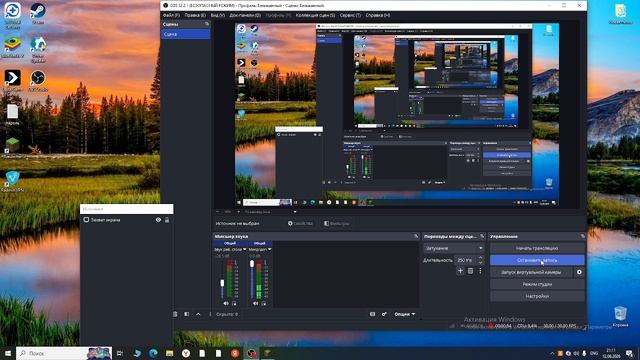Pop out the Управление dock via header icon
Viewport: 640px width, 360px height.
click(x=582, y=236)
